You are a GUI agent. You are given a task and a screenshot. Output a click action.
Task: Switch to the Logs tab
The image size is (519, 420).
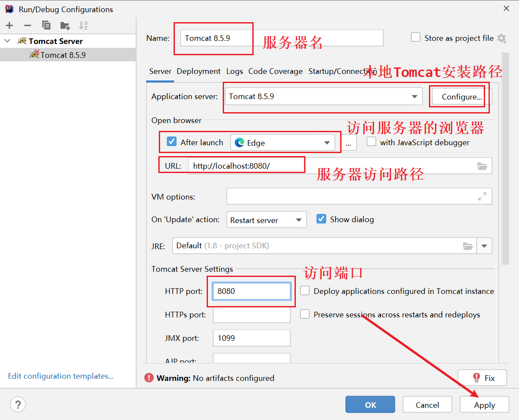(234, 71)
